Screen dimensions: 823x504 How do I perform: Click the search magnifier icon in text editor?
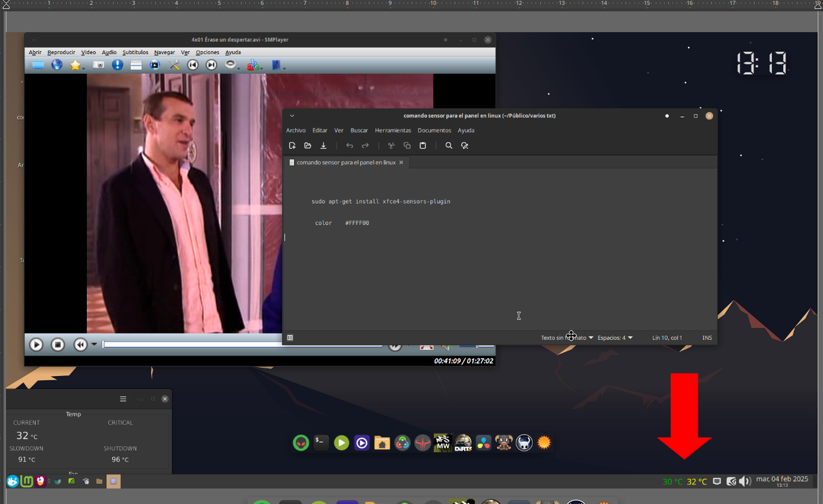click(449, 146)
